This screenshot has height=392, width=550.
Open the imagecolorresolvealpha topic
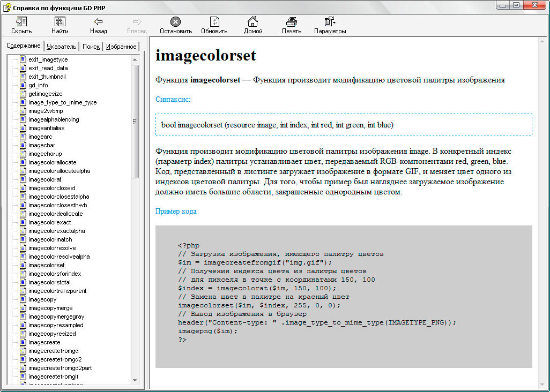coord(59,257)
